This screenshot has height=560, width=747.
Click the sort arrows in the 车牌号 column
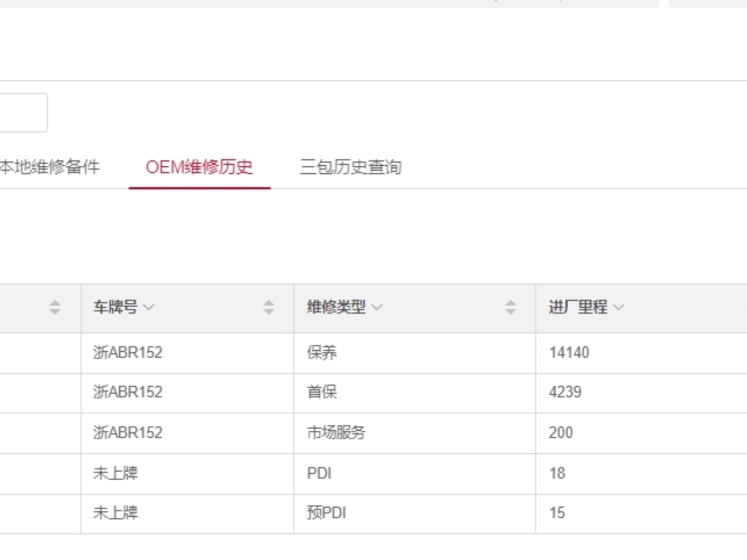268,307
